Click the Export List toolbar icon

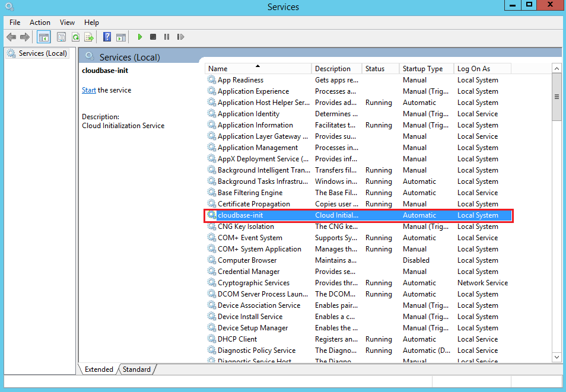pos(89,37)
